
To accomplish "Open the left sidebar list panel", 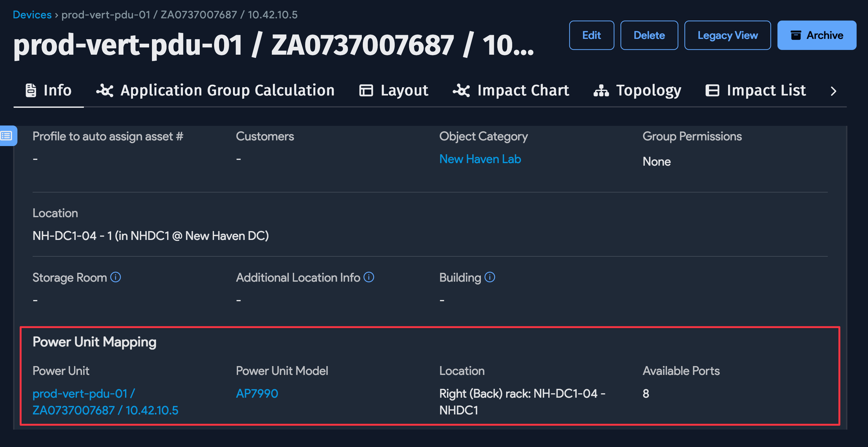I will (x=6, y=136).
